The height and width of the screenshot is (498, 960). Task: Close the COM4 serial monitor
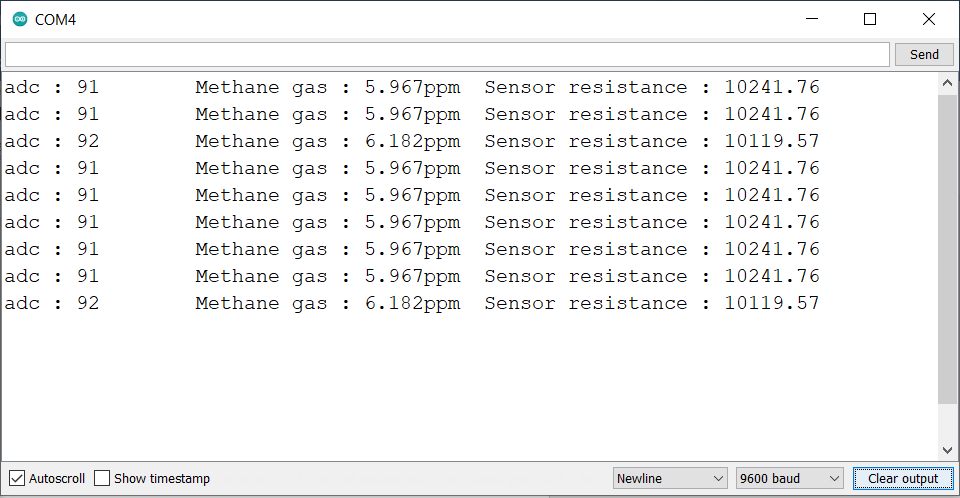point(928,19)
